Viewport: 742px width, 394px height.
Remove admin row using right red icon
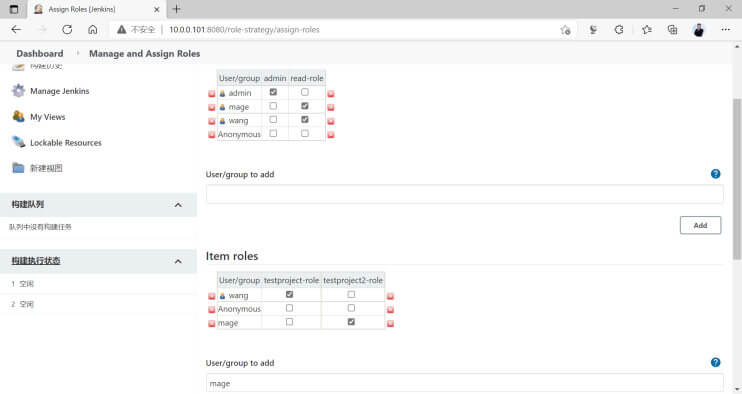(331, 94)
